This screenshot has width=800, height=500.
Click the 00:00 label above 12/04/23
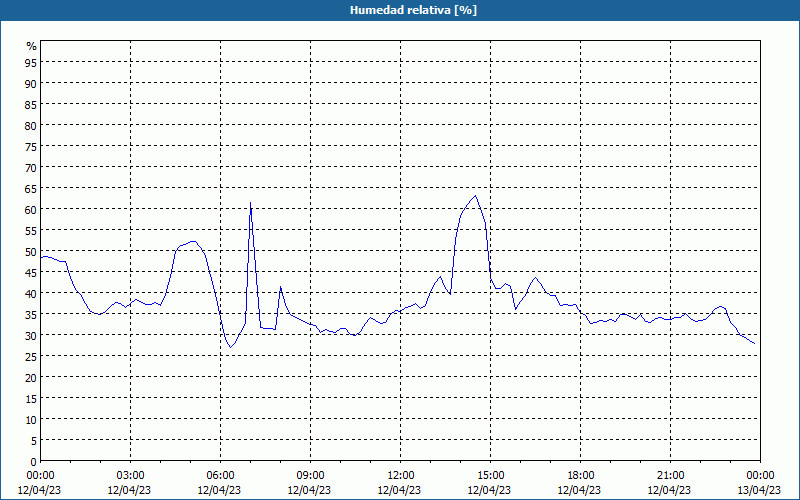tap(40, 476)
